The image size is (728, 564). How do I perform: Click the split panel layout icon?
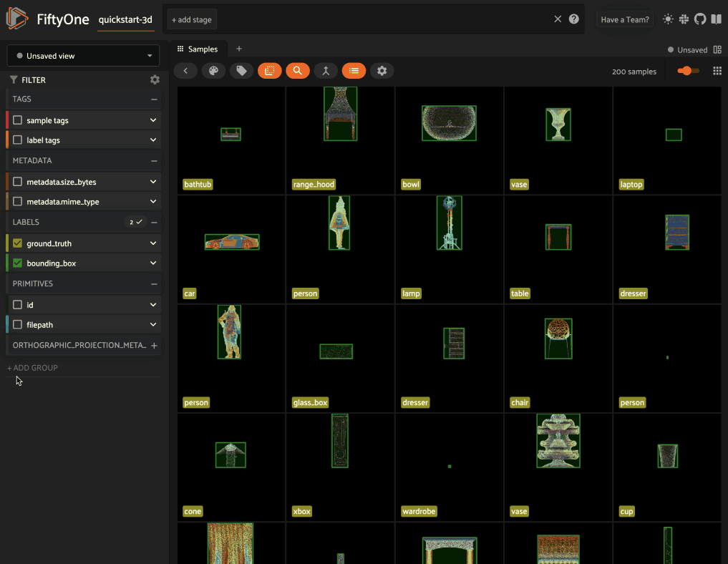(717, 49)
